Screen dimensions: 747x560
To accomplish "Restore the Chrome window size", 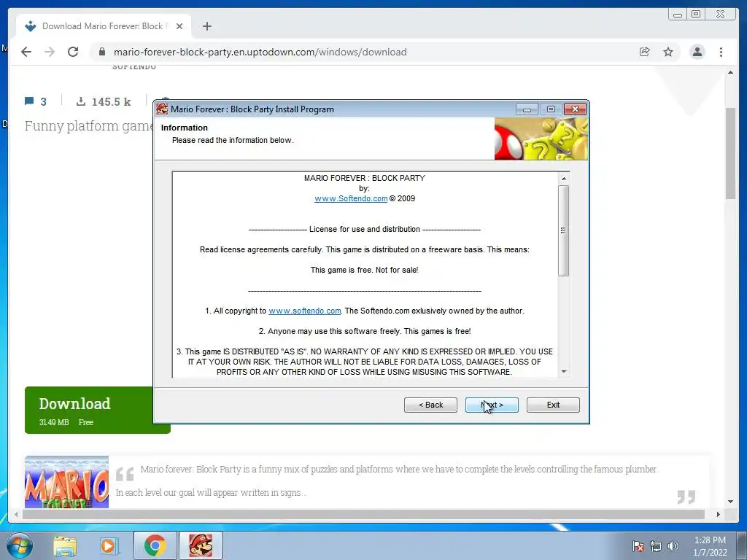I will (696, 15).
